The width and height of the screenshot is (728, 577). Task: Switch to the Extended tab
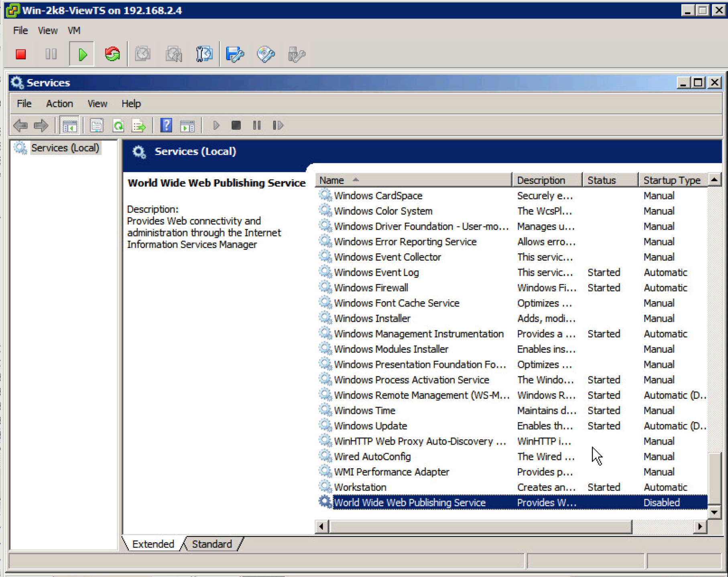pyautogui.click(x=153, y=544)
